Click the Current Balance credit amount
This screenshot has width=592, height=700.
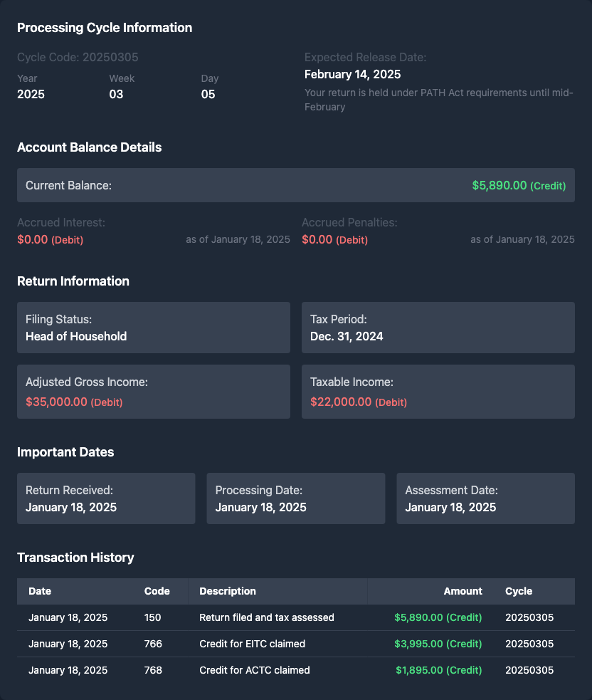[x=518, y=185]
